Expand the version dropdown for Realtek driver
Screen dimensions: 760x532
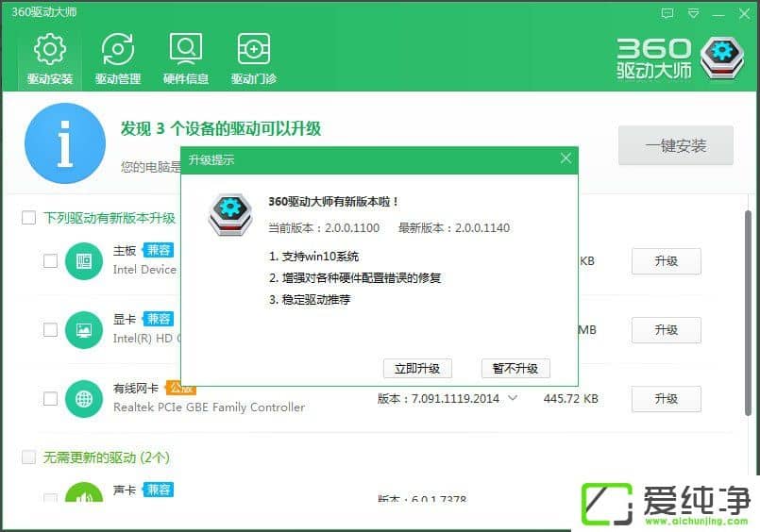[513, 399]
